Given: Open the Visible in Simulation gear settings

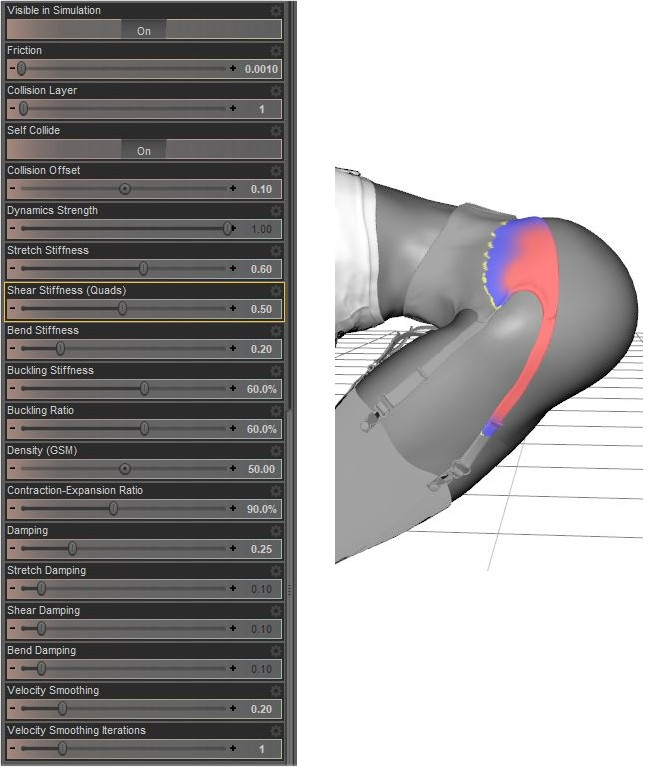Looking at the screenshot, I should (x=276, y=10).
